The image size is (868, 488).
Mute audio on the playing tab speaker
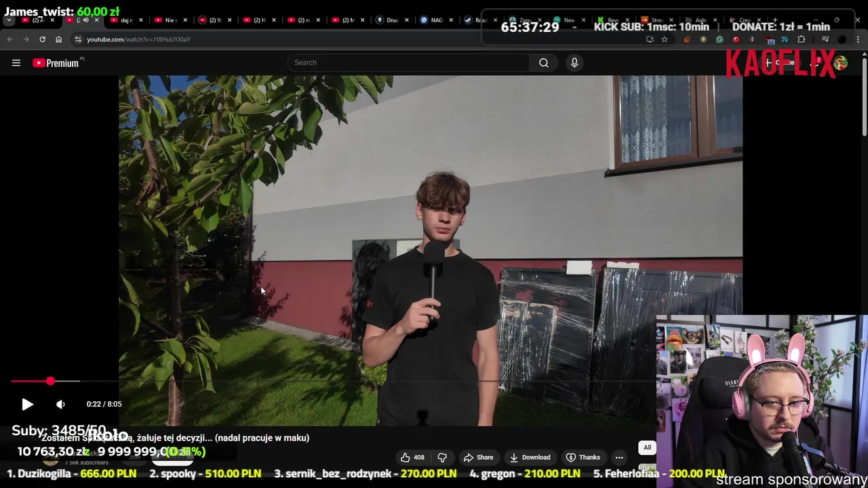click(x=85, y=20)
